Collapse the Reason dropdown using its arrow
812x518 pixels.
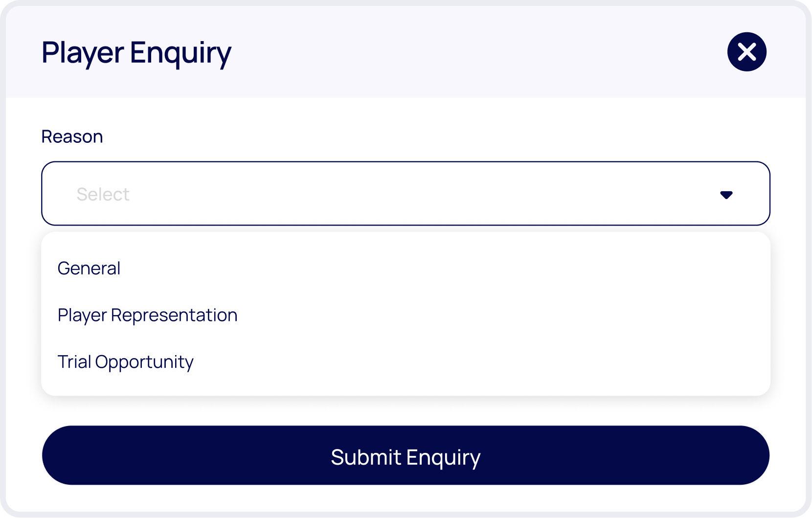tap(726, 195)
